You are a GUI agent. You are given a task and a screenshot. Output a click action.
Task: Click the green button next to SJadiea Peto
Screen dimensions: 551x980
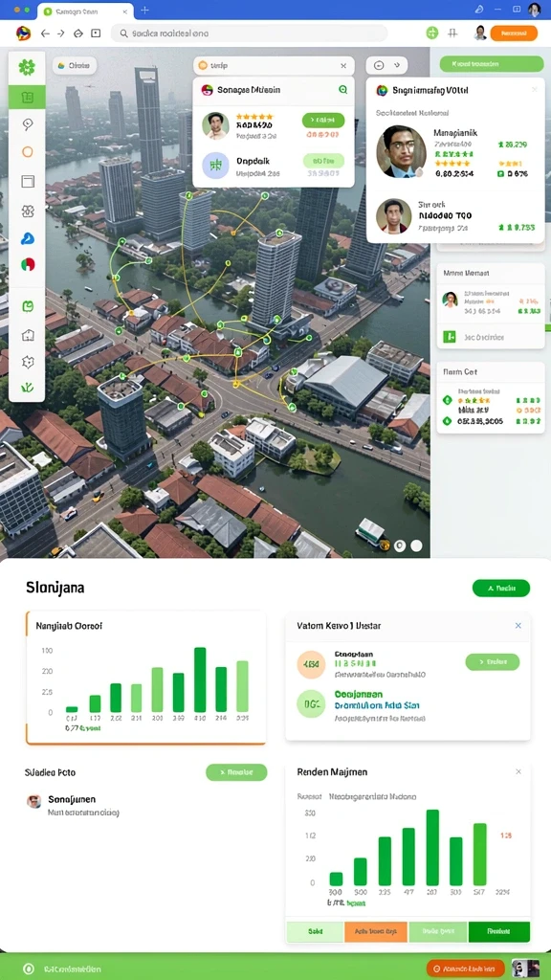pyautogui.click(x=236, y=772)
